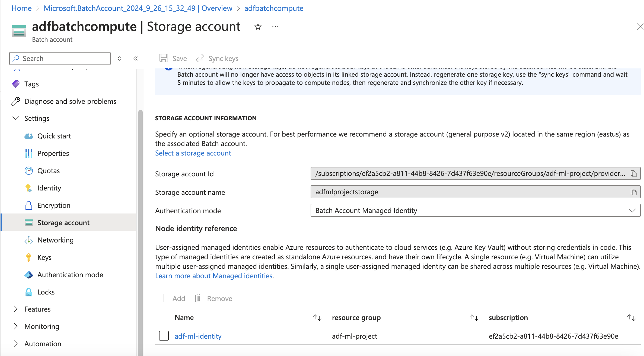Click the Quick start cloud icon

click(29, 136)
